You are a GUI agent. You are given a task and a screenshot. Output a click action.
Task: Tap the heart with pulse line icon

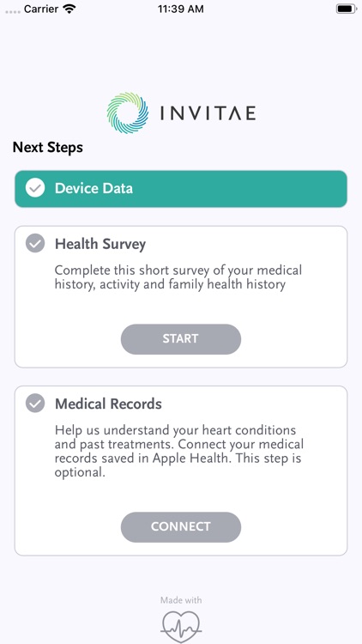[181, 626]
